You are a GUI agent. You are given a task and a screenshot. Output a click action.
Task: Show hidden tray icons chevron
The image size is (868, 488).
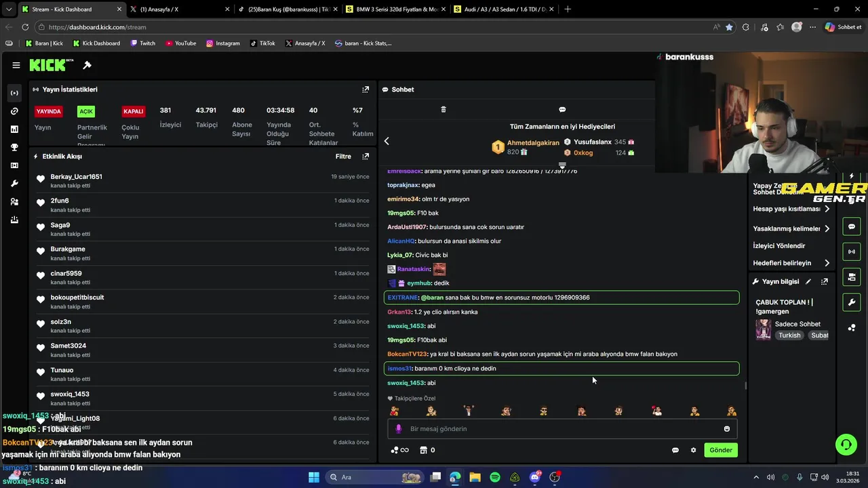(756, 477)
